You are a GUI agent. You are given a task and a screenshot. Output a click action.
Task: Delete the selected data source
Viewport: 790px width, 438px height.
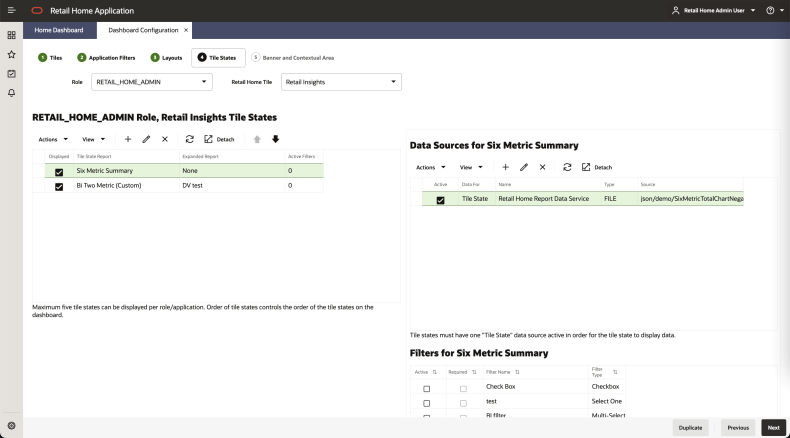click(543, 167)
